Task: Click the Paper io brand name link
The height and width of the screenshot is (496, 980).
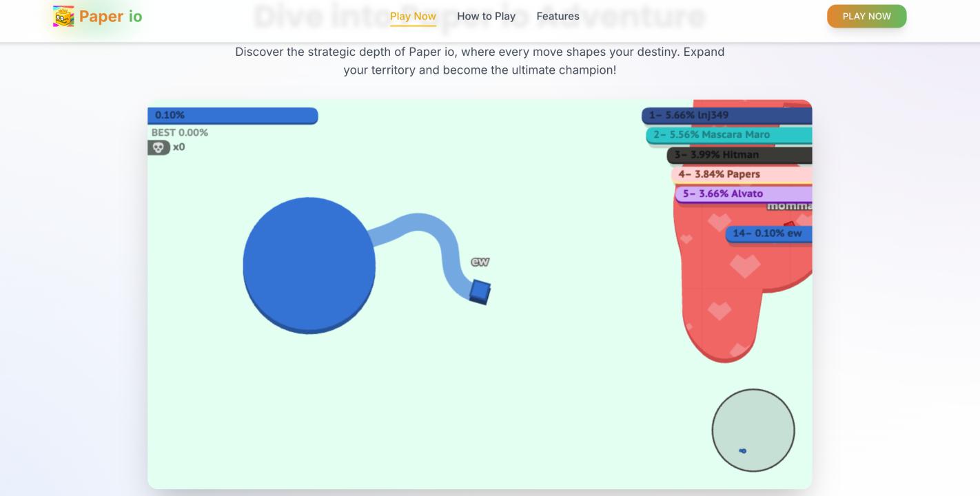Action: coord(110,17)
